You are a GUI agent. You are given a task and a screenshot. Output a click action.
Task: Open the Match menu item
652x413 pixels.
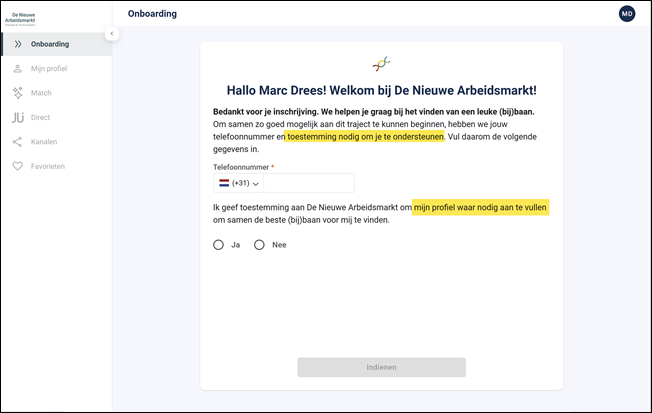tap(57, 93)
